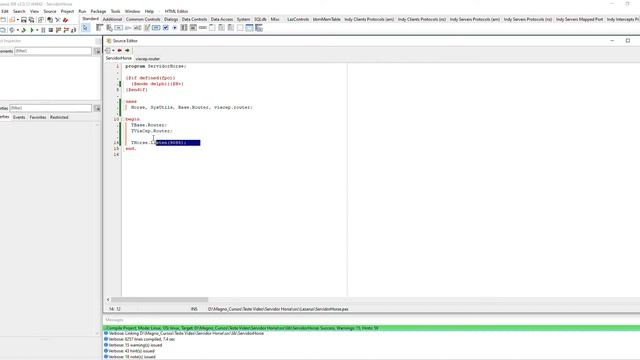Switch to viacep.router editor tab
The height and width of the screenshot is (360, 640).
[x=147, y=59]
